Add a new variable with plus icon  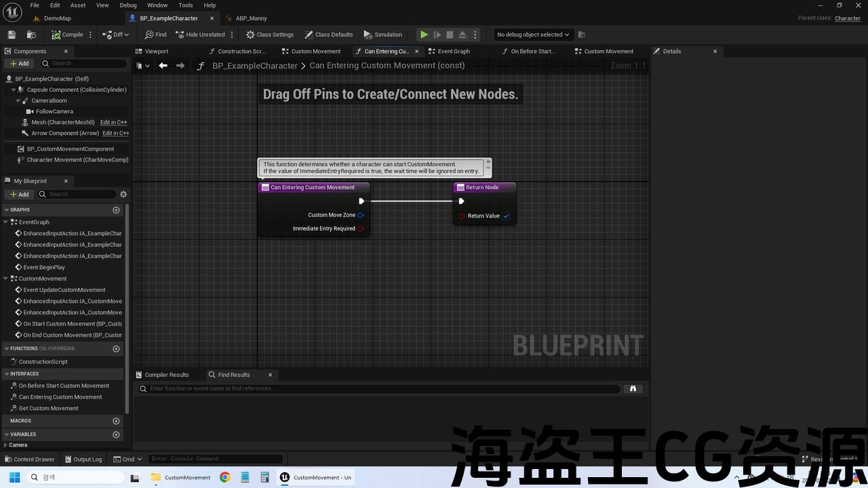point(116,434)
